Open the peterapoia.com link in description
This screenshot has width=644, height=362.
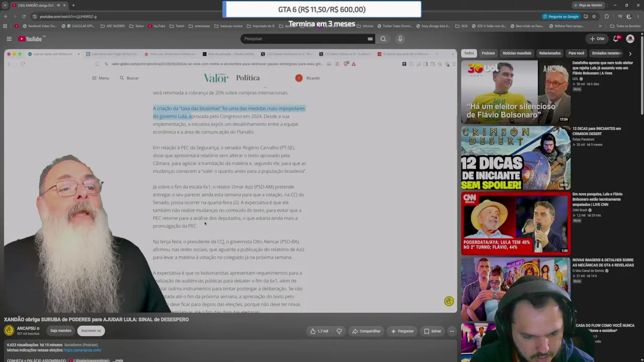83,350
